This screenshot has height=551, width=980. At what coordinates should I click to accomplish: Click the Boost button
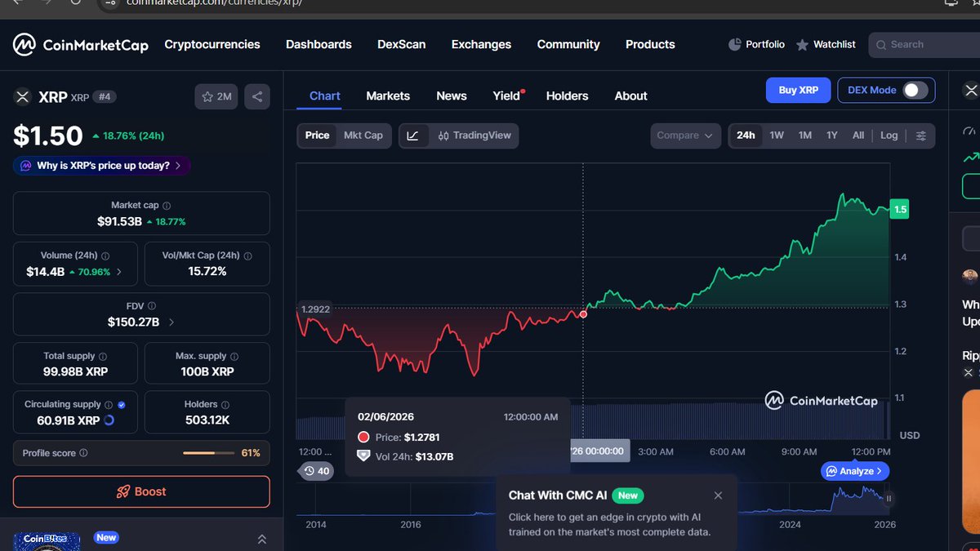[x=141, y=491]
